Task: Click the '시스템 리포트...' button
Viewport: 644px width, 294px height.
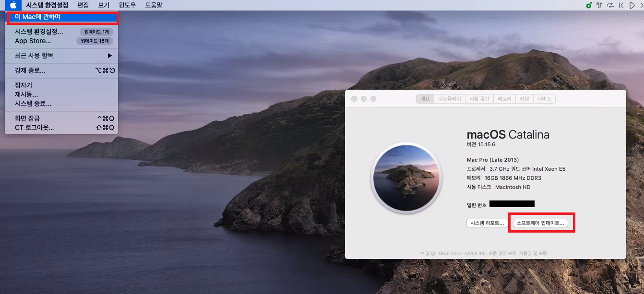Action: click(487, 223)
